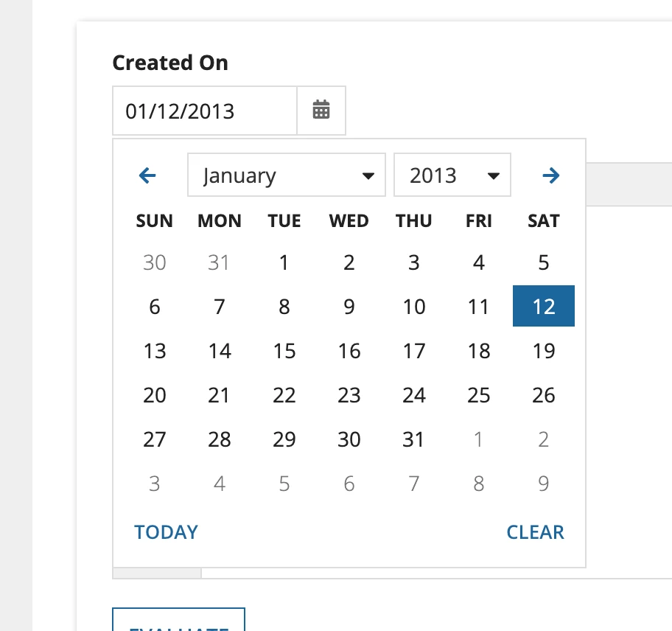This screenshot has width=672, height=631.
Task: Click the Created On date input field
Action: [x=205, y=111]
